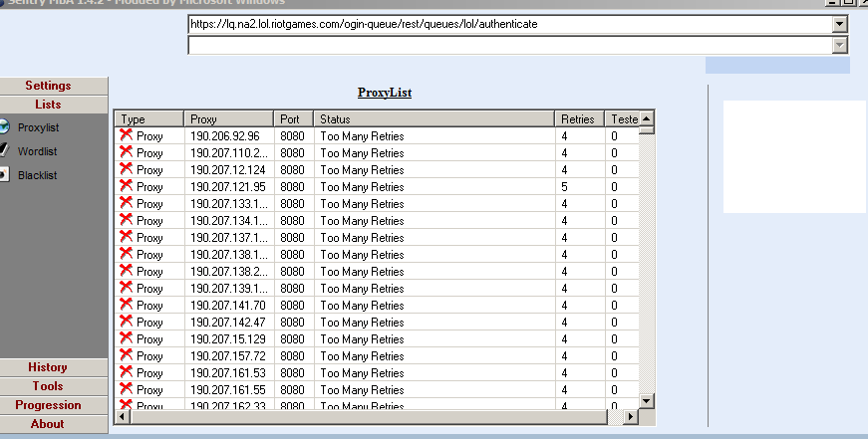This screenshot has width=868, height=439.
Task: Click status of proxy 190.207.161.55
Action: point(362,390)
